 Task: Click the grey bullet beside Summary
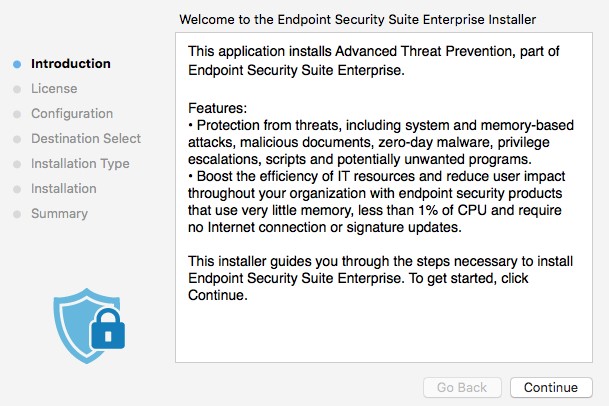pos(17,214)
